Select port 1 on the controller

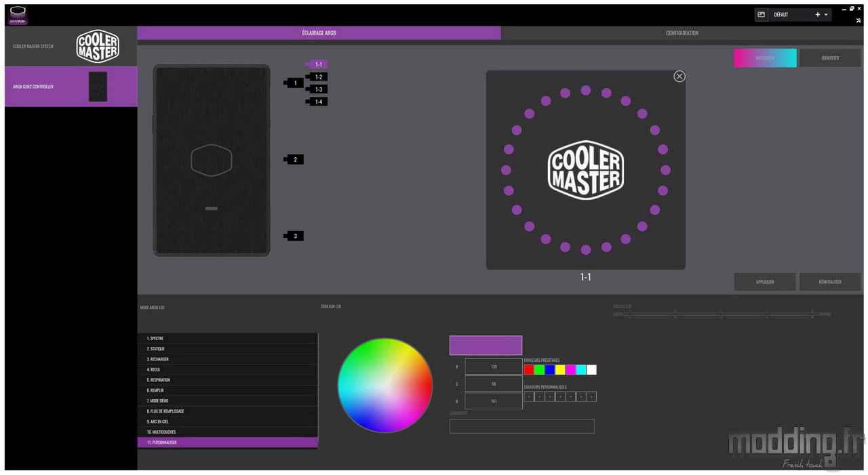click(294, 83)
